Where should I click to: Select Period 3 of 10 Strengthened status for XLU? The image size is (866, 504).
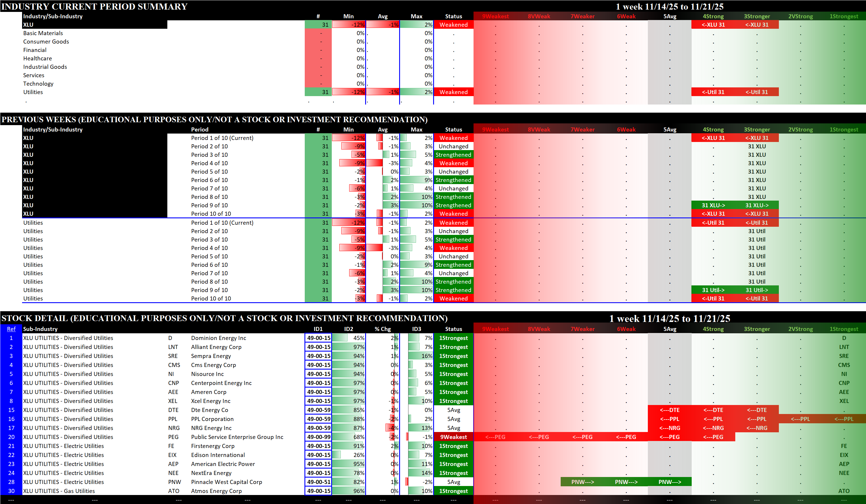tap(453, 155)
